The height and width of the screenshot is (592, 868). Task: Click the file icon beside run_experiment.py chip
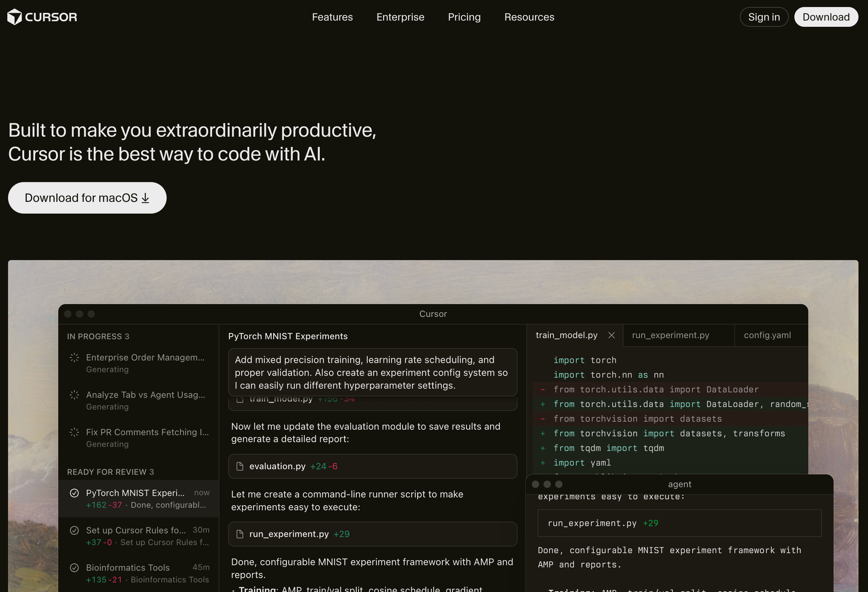[x=240, y=534]
